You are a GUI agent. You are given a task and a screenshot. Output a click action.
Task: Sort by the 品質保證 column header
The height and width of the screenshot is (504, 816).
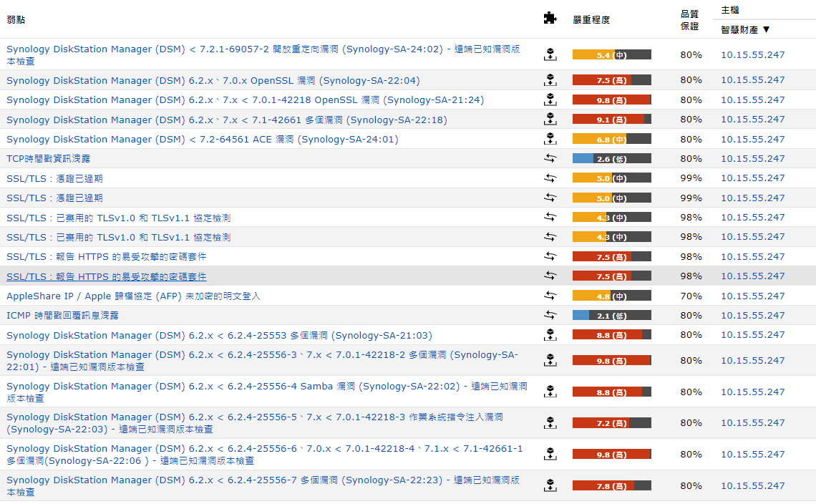[x=690, y=19]
